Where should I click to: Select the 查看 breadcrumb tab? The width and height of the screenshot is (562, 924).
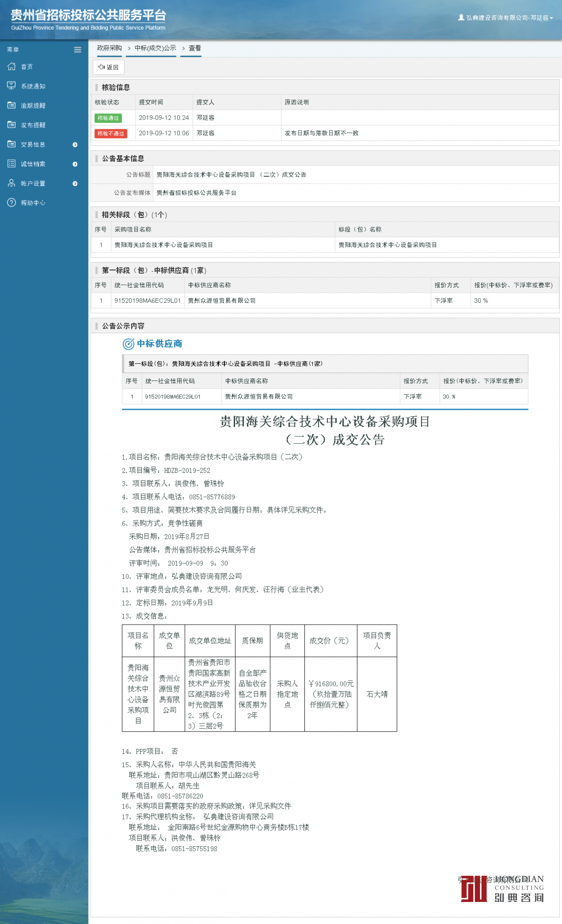pyautogui.click(x=195, y=48)
